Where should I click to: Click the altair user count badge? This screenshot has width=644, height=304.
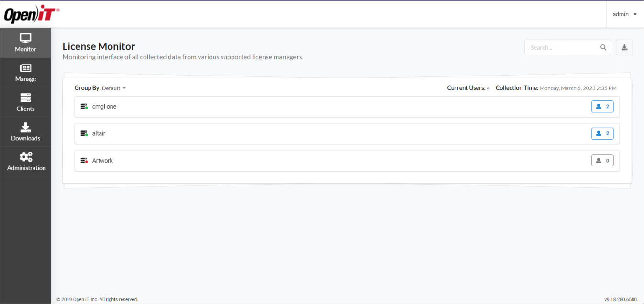(602, 133)
